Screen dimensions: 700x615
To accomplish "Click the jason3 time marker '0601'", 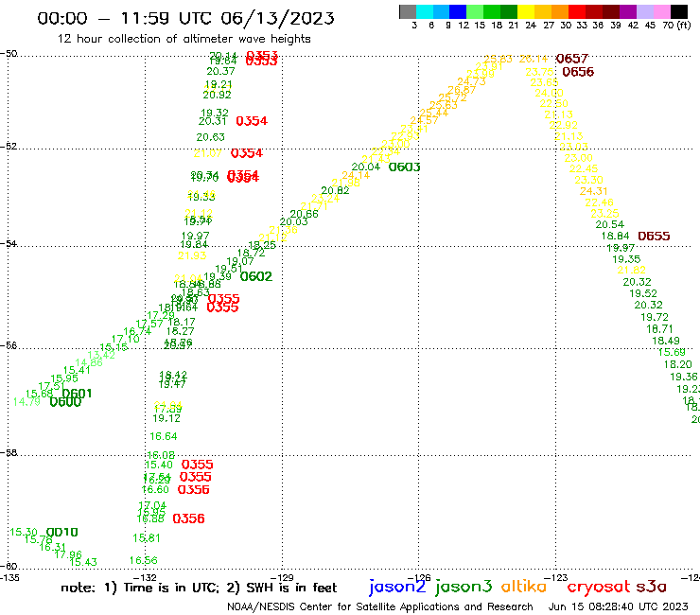I will 78,394.
